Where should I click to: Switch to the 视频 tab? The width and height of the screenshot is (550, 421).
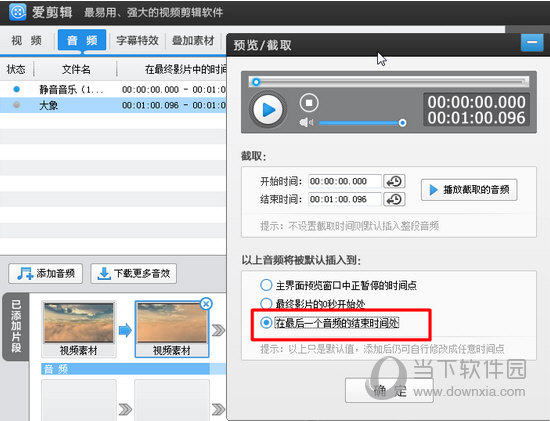tap(27, 41)
